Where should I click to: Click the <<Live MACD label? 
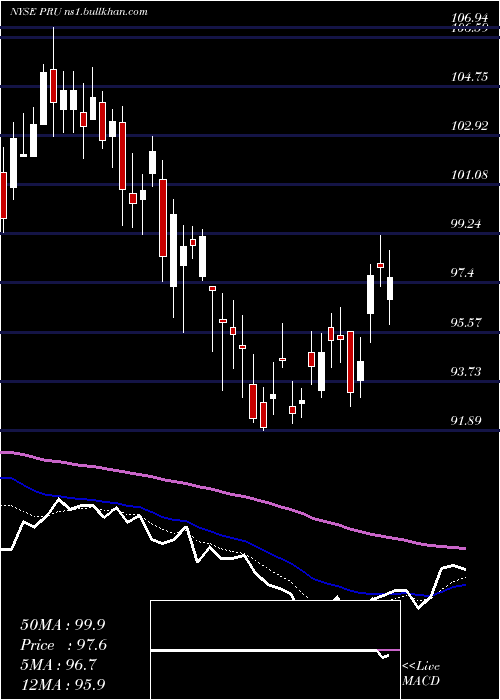click(421, 674)
